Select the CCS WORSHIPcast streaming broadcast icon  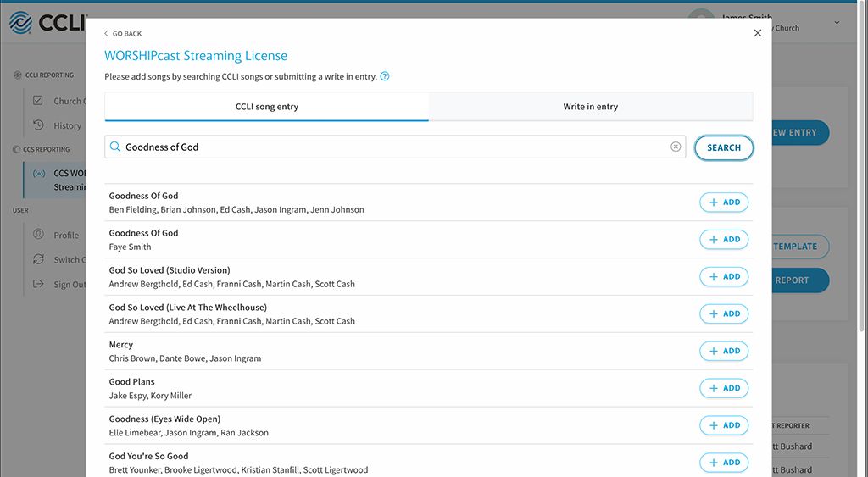click(39, 174)
